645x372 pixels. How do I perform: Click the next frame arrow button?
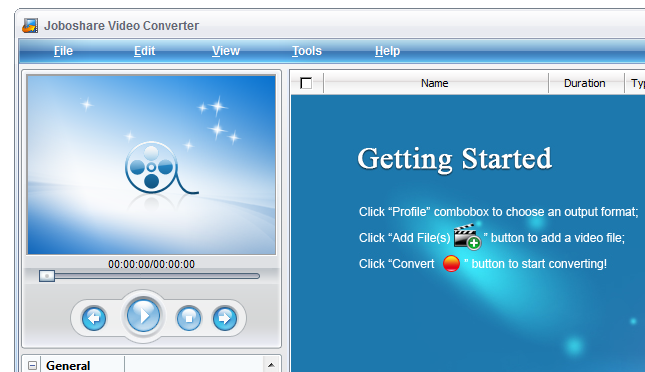pos(225,318)
